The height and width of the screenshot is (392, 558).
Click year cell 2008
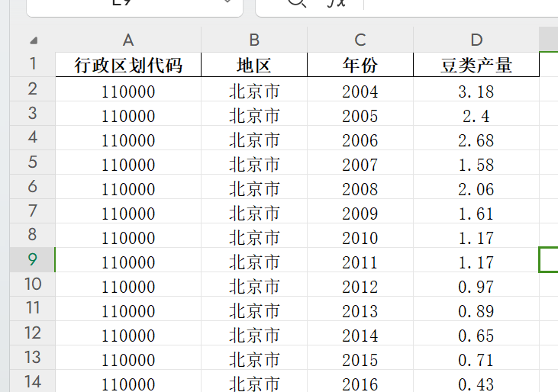[360, 187]
